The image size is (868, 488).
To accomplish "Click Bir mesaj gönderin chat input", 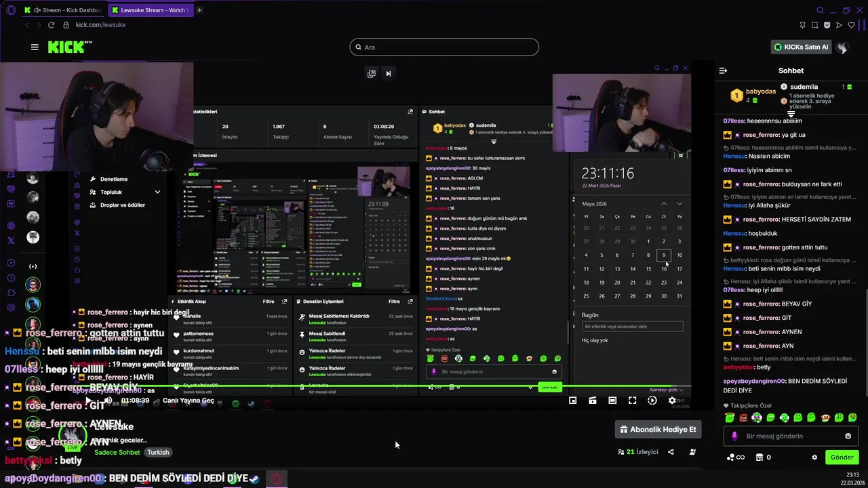I will click(x=790, y=436).
